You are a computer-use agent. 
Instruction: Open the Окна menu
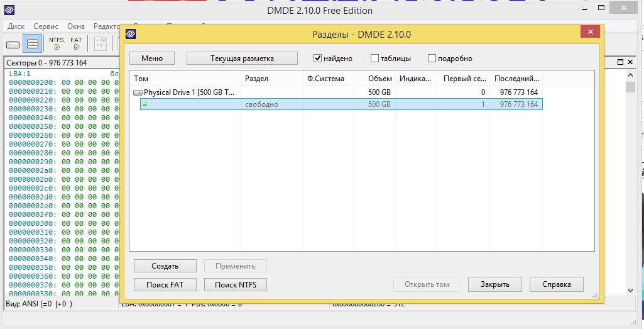click(76, 26)
